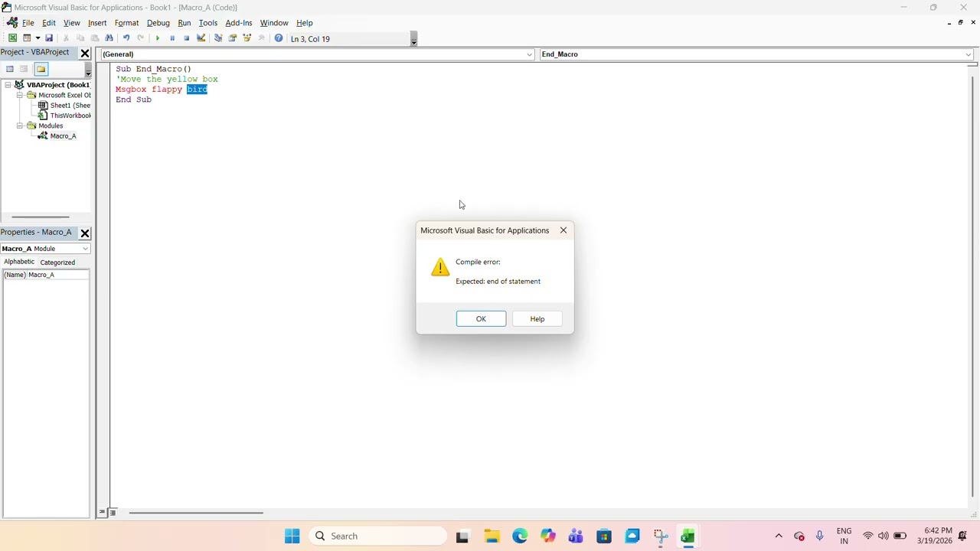Click the (Name) property value field
980x551 pixels.
tap(57, 275)
